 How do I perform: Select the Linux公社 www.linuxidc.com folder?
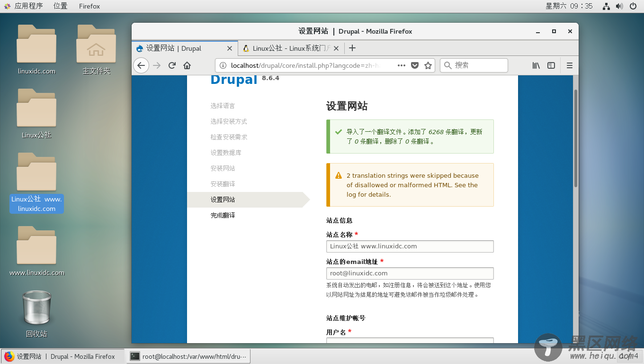tap(36, 182)
